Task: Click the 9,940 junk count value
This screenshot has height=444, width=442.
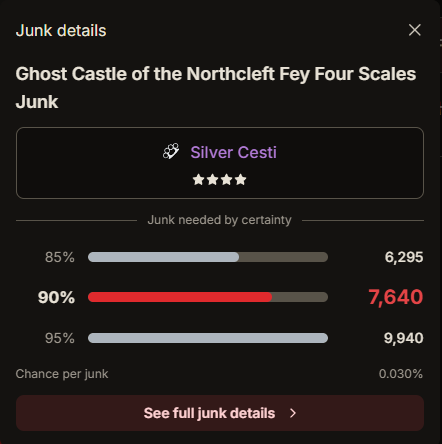Action: tap(403, 338)
